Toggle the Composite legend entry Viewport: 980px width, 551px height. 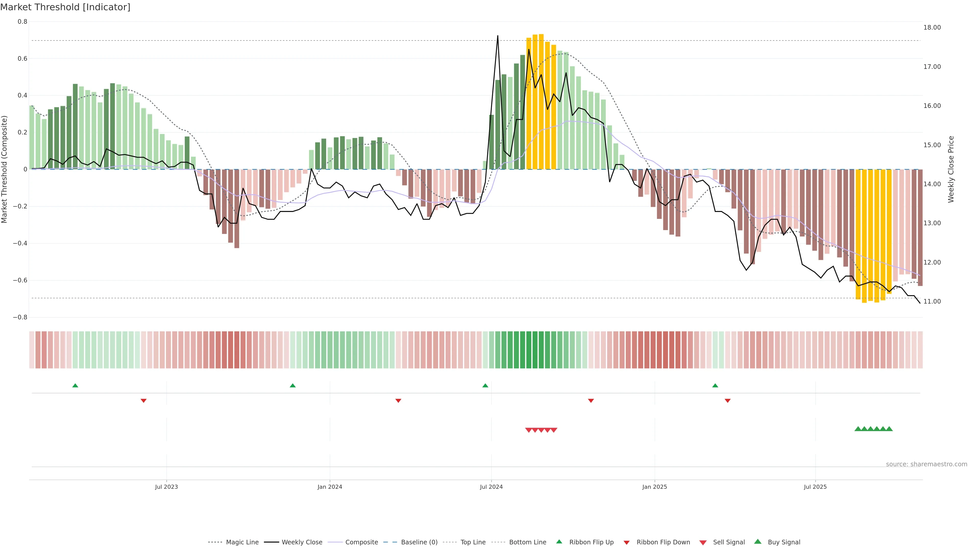coord(361,542)
